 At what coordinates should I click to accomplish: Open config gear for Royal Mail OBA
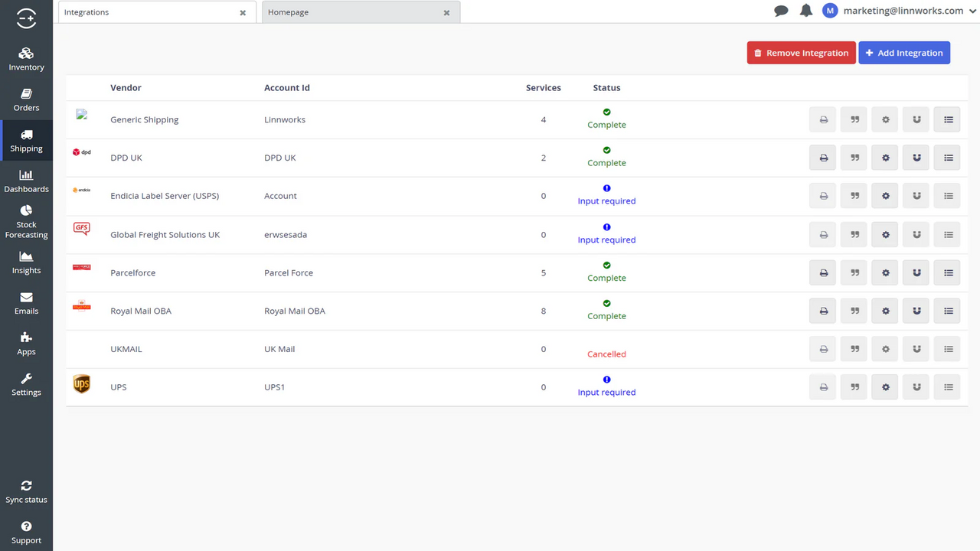click(x=886, y=311)
